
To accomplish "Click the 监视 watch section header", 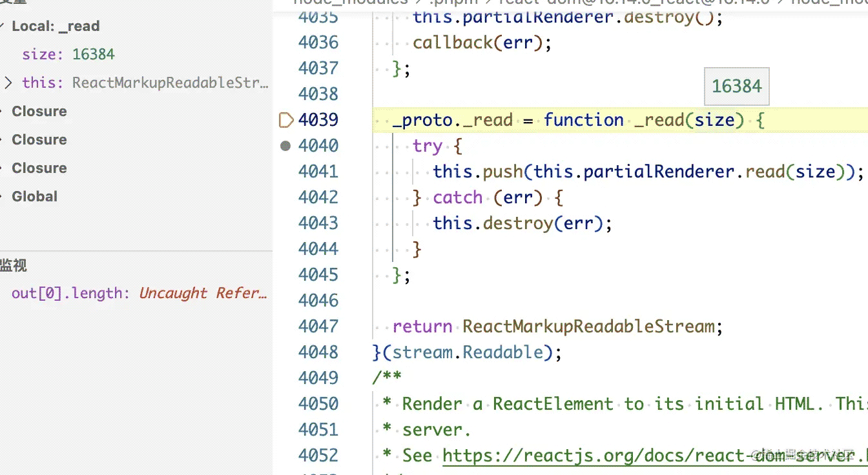I will [14, 265].
